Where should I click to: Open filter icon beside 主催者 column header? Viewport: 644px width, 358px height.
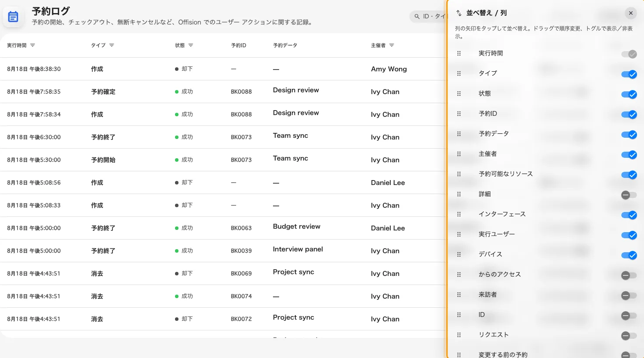coord(392,45)
